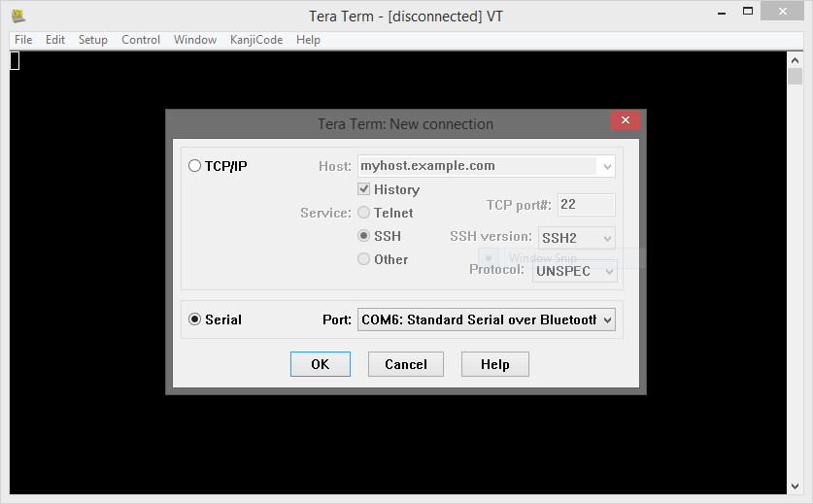
Task: Choose the Other service option
Action: click(x=363, y=259)
